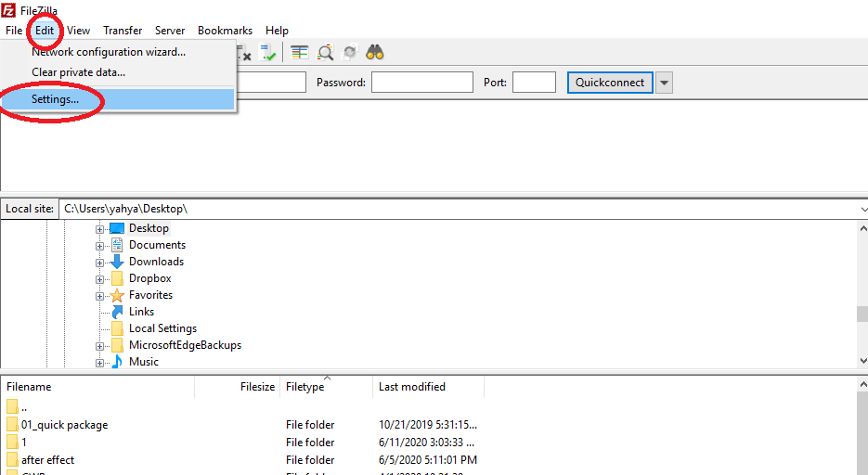Select the '01_quick package' file row name

click(x=65, y=425)
